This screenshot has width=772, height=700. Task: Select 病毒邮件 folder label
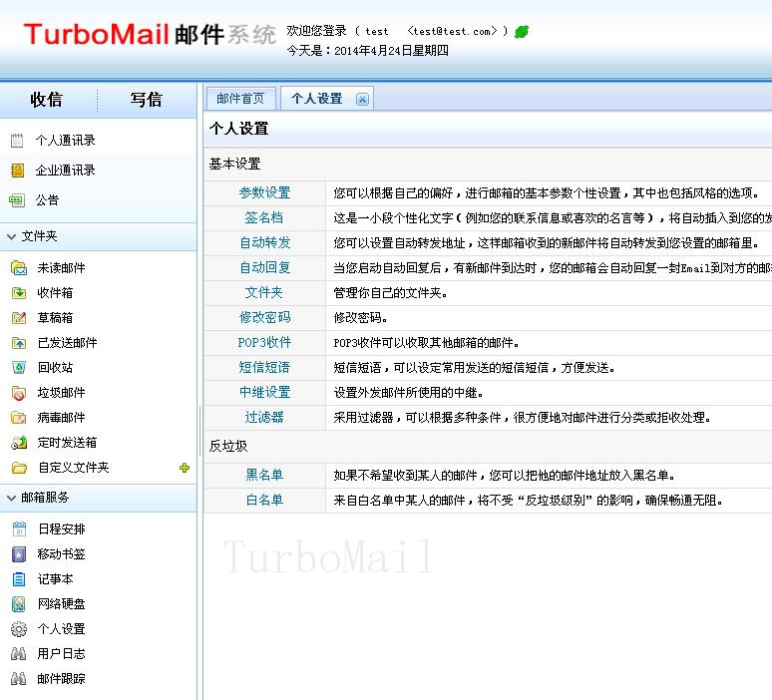pos(61,418)
